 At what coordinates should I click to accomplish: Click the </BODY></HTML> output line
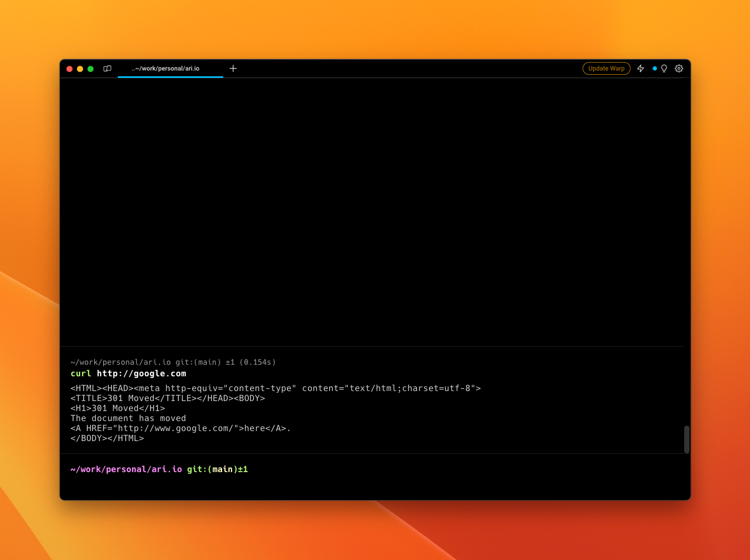[107, 438]
